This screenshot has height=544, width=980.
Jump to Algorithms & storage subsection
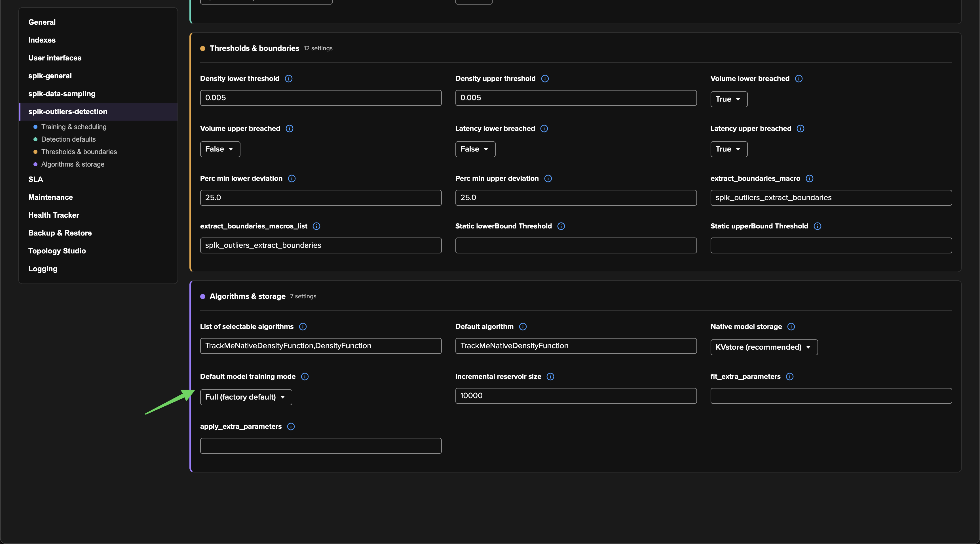[x=73, y=165]
